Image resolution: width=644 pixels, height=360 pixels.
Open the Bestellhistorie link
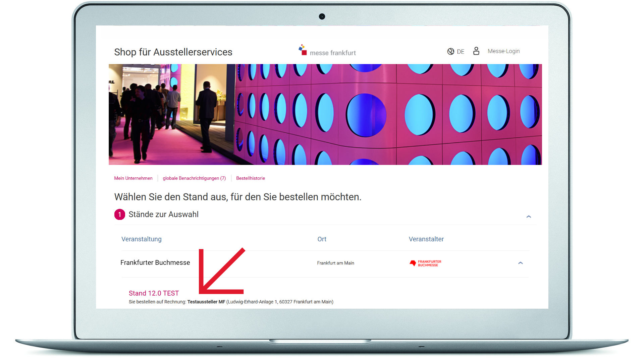click(251, 178)
